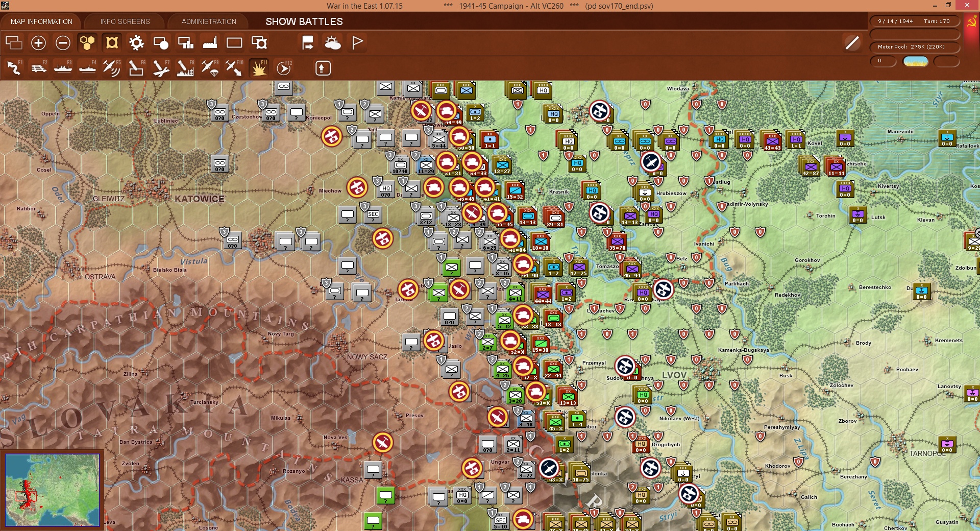Click the minimap overview
The width and height of the screenshot is (980, 531).
pos(52,490)
